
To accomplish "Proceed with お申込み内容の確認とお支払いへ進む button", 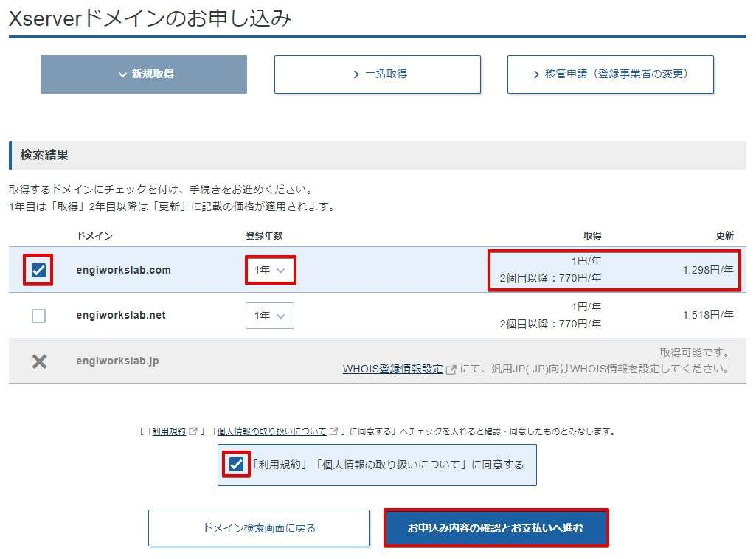I will point(496,528).
